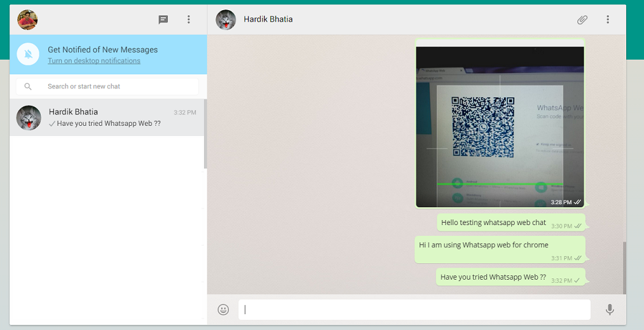Image resolution: width=644 pixels, height=330 pixels.
Task: Click the search magnifier icon
Action: pyautogui.click(x=28, y=86)
